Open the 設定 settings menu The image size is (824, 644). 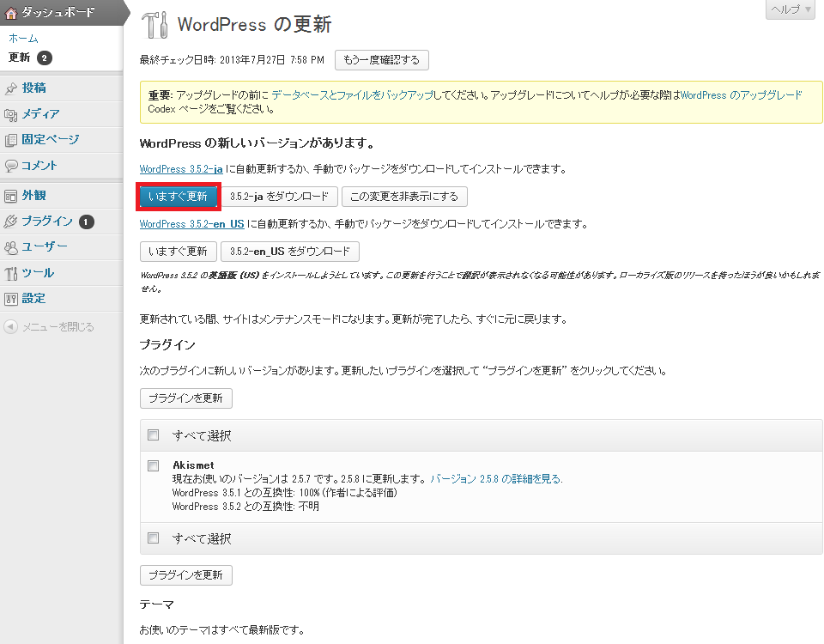click(x=34, y=299)
